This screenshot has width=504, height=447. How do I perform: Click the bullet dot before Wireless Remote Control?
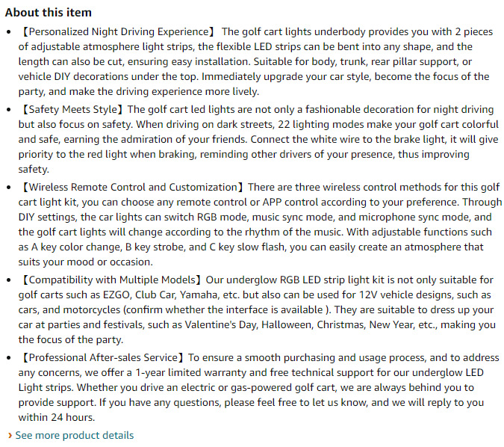tap(9, 188)
